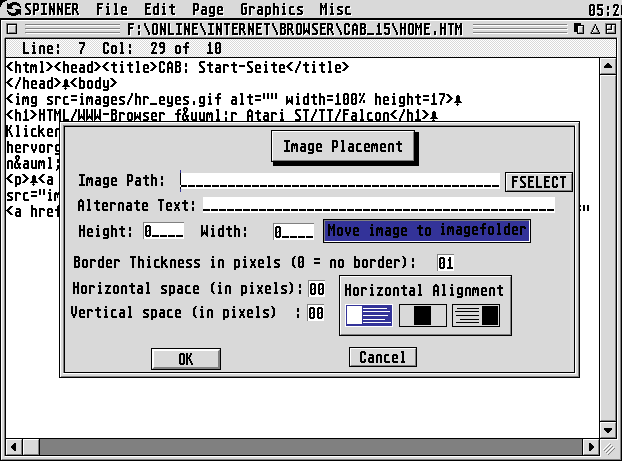Pick the right horizontal alignment icon

click(475, 316)
